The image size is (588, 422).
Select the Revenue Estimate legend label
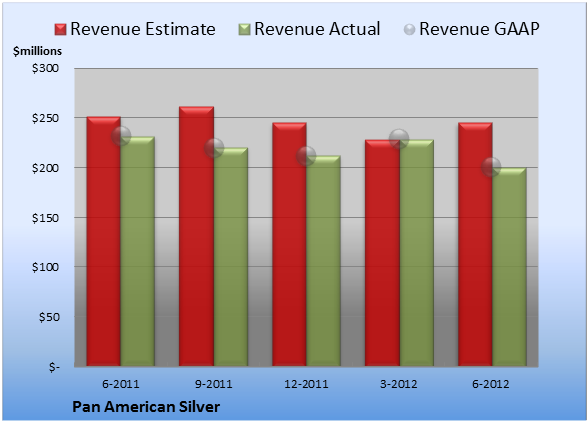(x=143, y=29)
